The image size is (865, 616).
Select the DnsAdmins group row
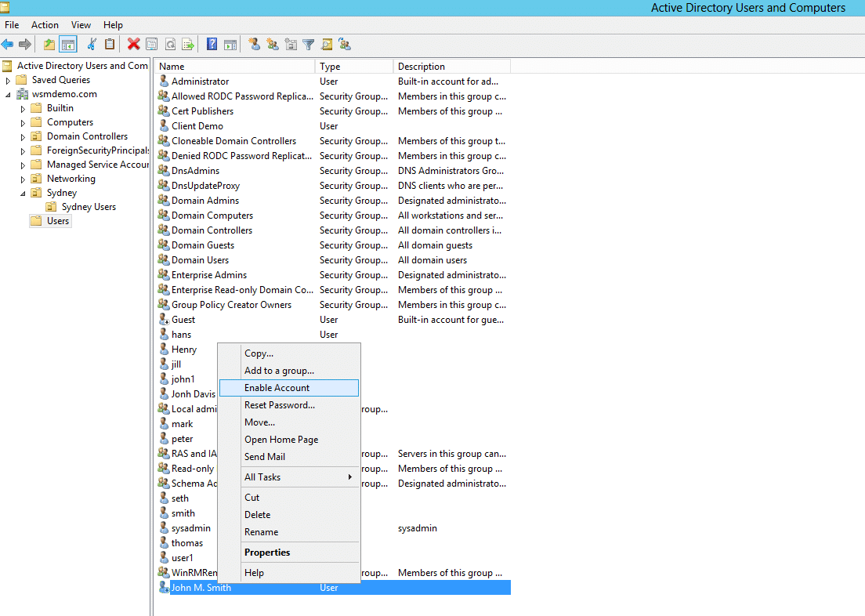(x=333, y=171)
